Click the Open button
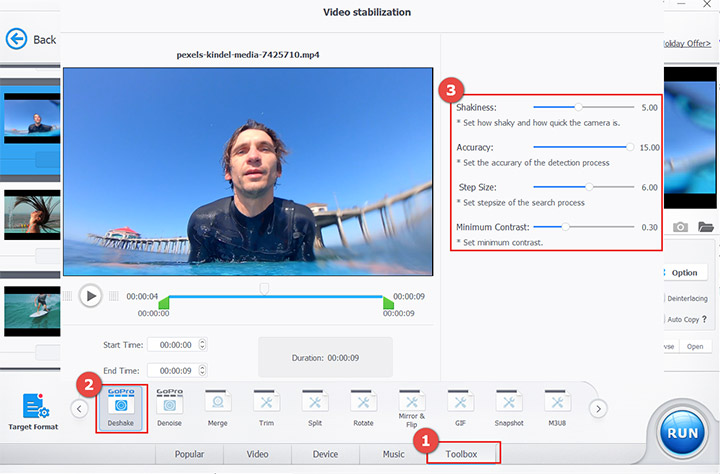 point(695,347)
